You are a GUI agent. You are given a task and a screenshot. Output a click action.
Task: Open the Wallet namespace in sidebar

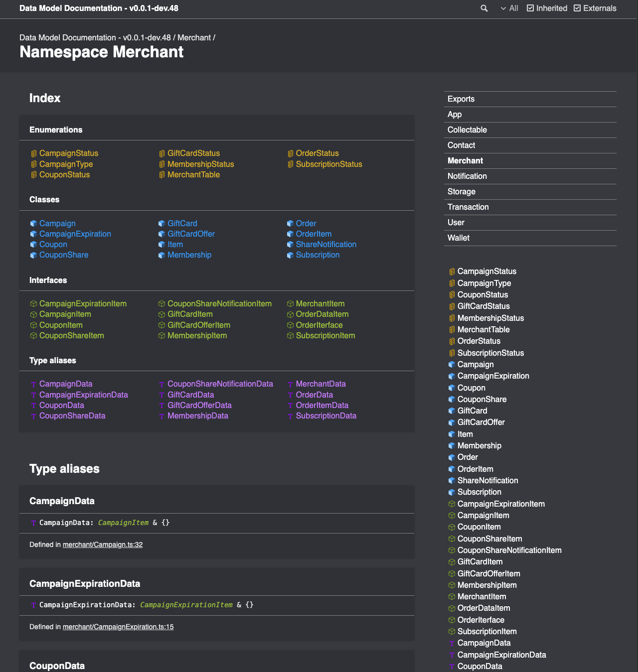(530, 238)
